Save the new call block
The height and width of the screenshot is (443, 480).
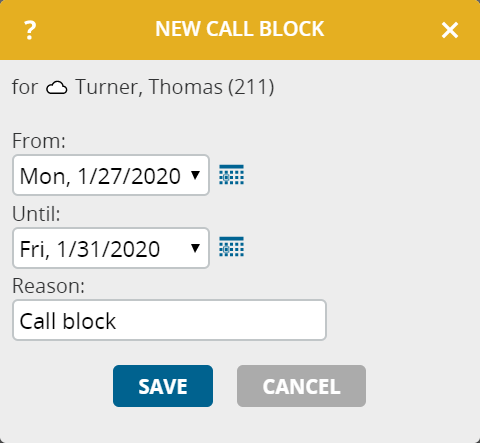coord(163,386)
